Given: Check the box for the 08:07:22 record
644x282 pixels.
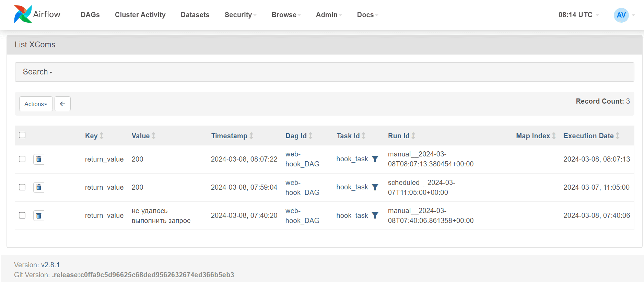Looking at the screenshot, I should pyautogui.click(x=22, y=159).
